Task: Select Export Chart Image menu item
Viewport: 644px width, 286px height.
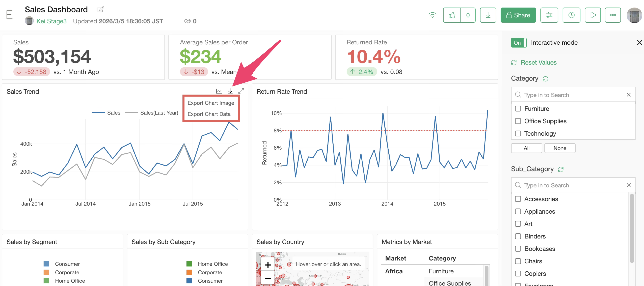Action: pos(210,103)
